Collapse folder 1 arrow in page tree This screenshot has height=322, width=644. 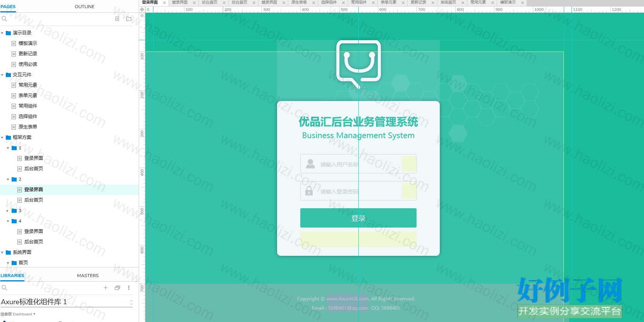(8, 148)
